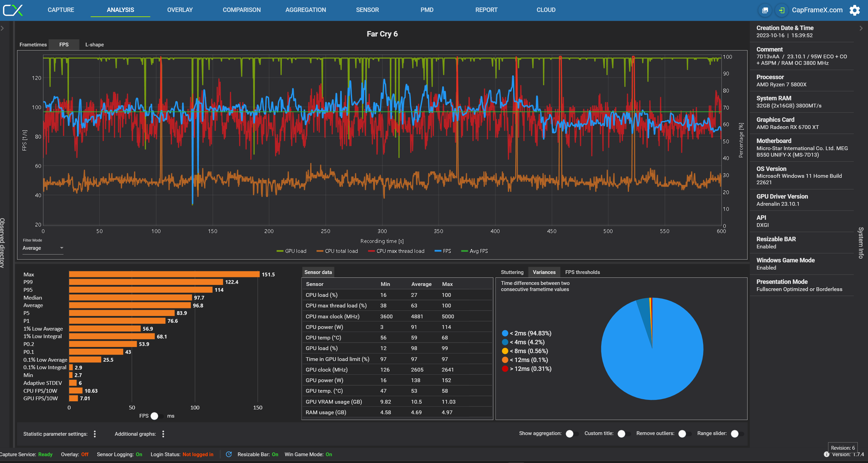Open Statistic parameter settings three-dot menu
The width and height of the screenshot is (868, 463).
[95, 434]
